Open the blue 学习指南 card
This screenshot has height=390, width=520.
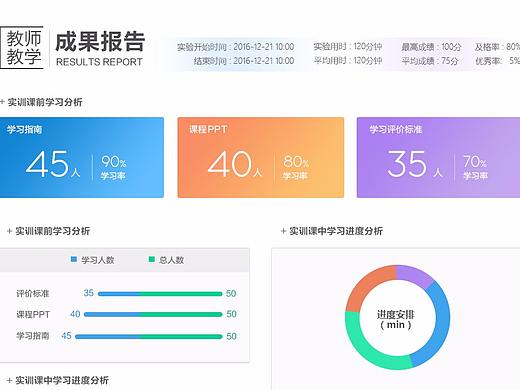click(x=82, y=157)
